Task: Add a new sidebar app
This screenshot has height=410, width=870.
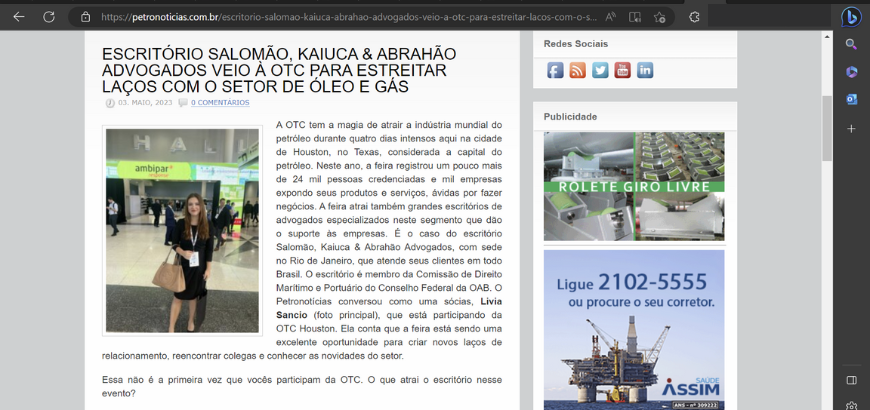Action: pyautogui.click(x=851, y=128)
